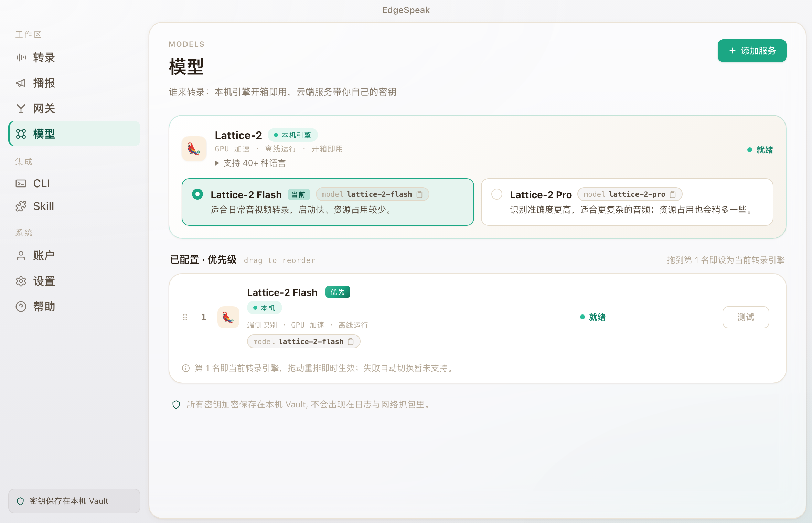This screenshot has width=812, height=523.
Task: Click the model lattice-2-flash chip in priority row
Action: (x=303, y=342)
